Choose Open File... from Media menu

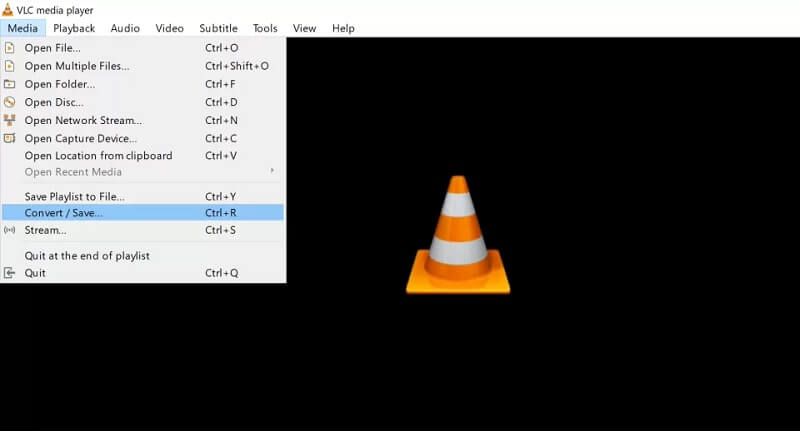(142, 48)
